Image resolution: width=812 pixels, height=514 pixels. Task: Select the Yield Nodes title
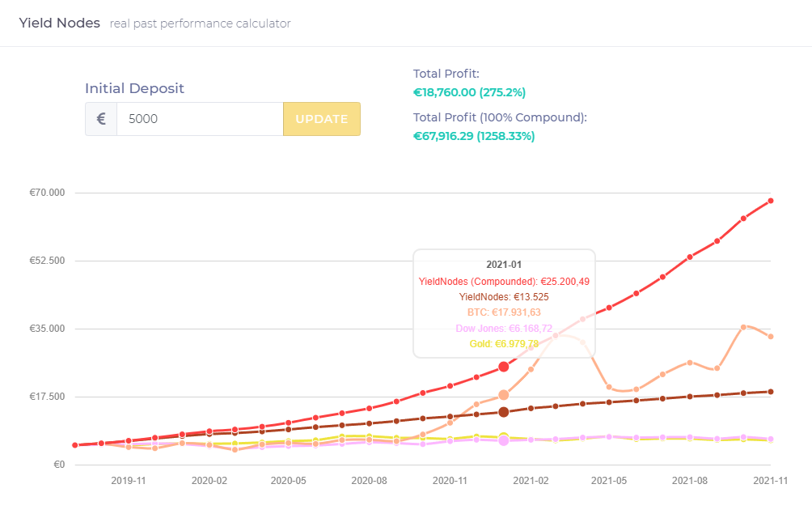click(60, 23)
